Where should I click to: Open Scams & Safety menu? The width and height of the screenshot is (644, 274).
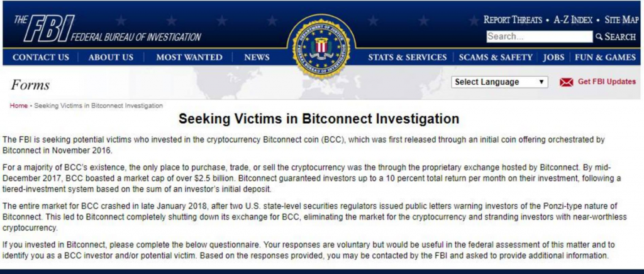(496, 57)
